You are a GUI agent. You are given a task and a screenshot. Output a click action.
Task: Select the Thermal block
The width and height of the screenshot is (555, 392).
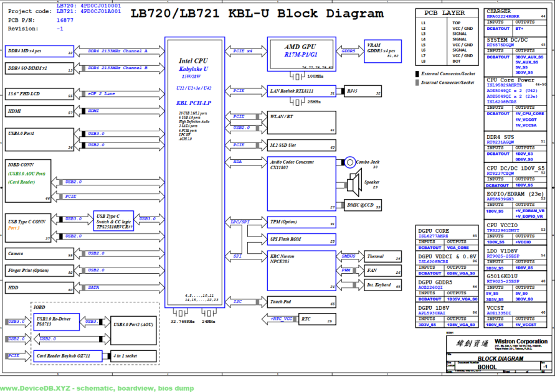pos(382,256)
